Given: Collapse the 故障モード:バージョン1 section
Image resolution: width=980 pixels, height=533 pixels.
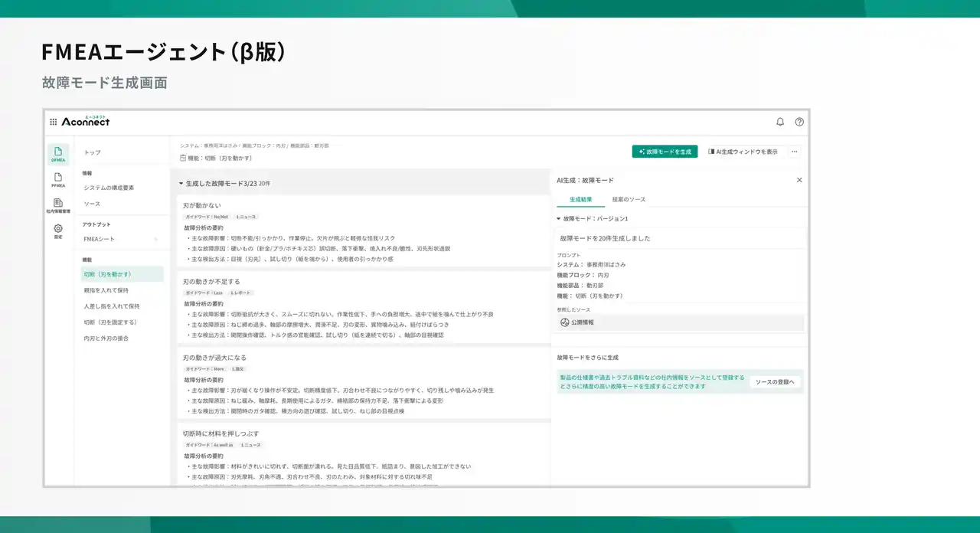Looking at the screenshot, I should coord(559,219).
